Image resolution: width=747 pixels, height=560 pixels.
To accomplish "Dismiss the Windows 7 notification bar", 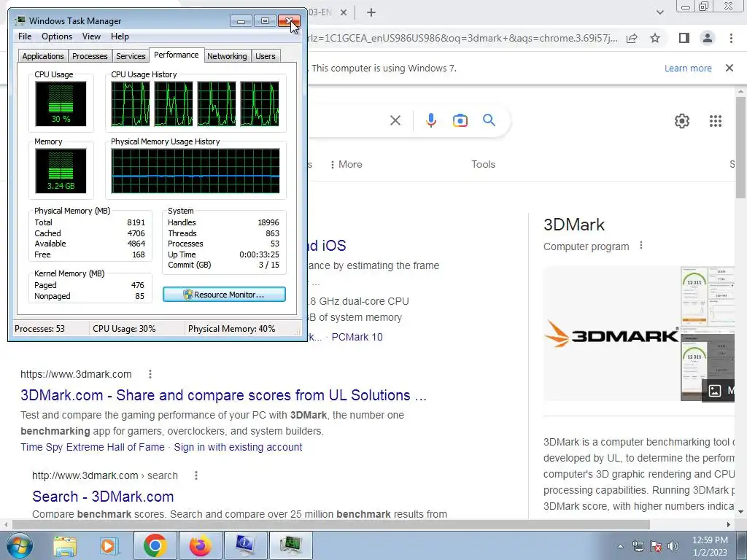I will 729,68.
